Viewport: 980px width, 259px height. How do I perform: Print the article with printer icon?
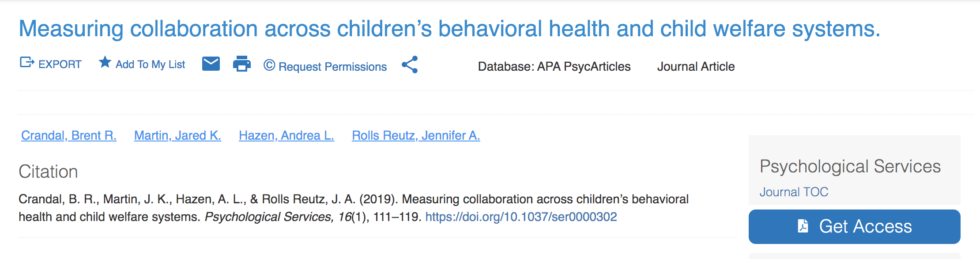241,64
